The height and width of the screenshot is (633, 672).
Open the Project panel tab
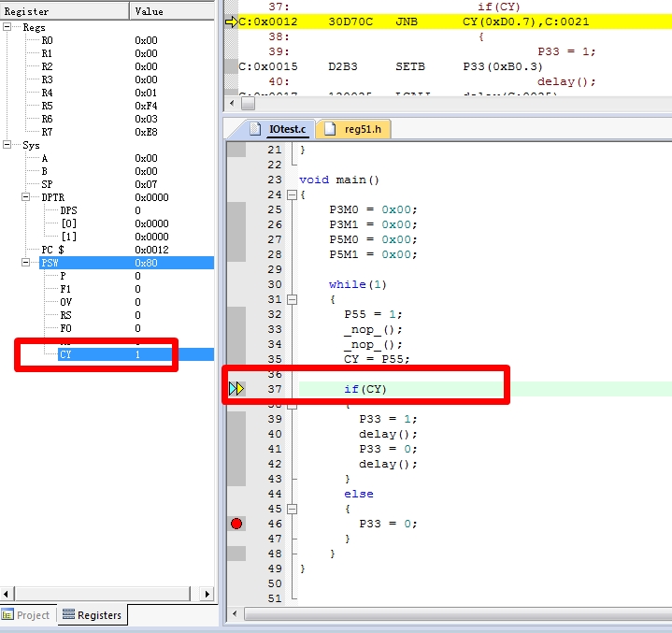(26, 615)
